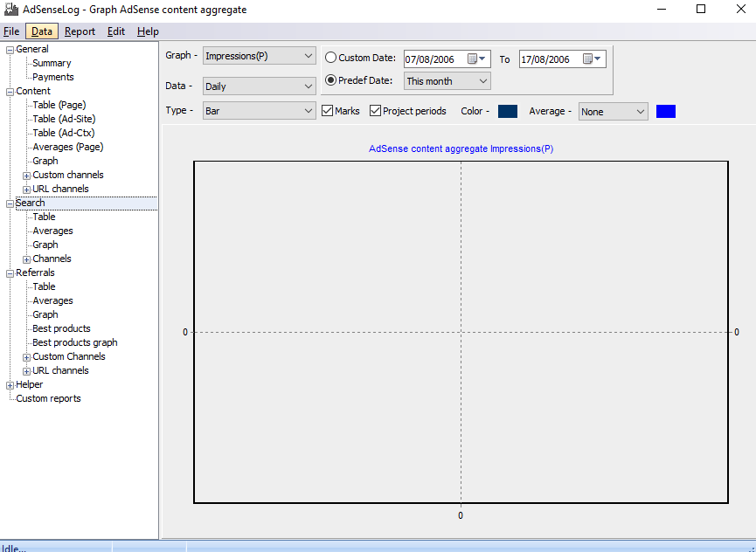Open Table (Ad-Ctx) under Content

pos(63,133)
